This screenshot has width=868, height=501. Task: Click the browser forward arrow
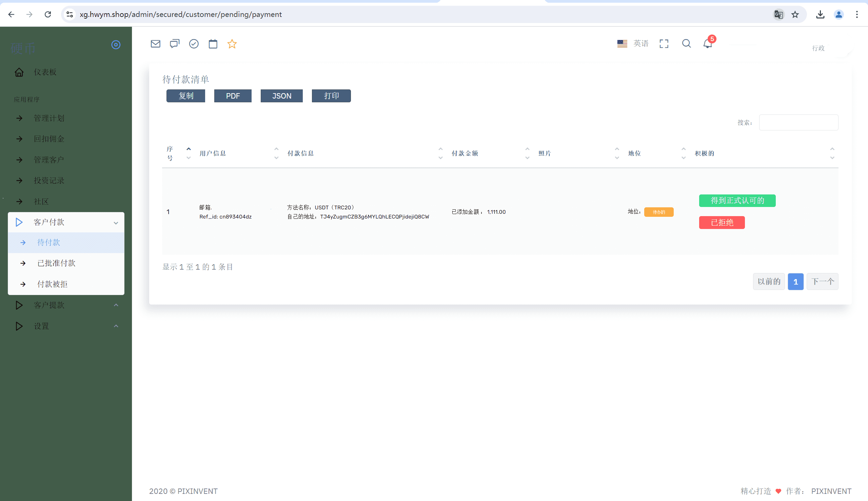[x=29, y=15]
